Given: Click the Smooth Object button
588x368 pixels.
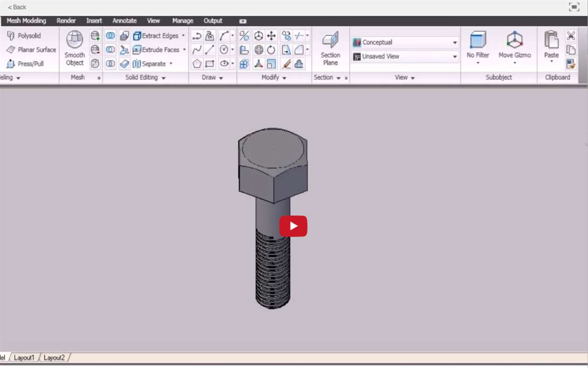Looking at the screenshot, I should (x=74, y=49).
